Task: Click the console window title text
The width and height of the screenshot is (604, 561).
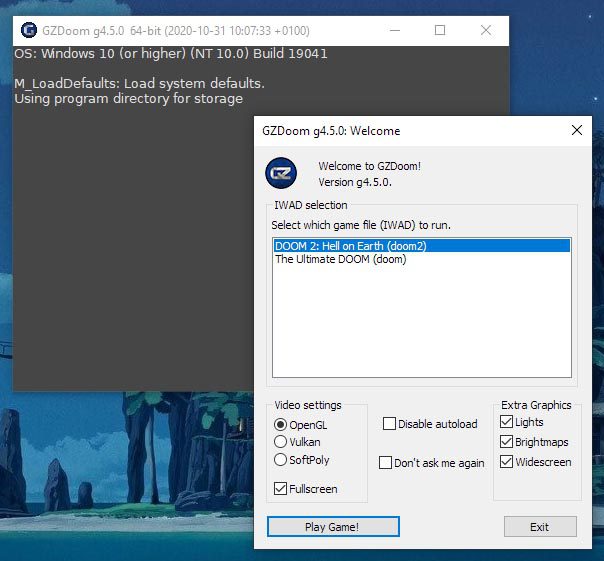Action: click(x=176, y=30)
